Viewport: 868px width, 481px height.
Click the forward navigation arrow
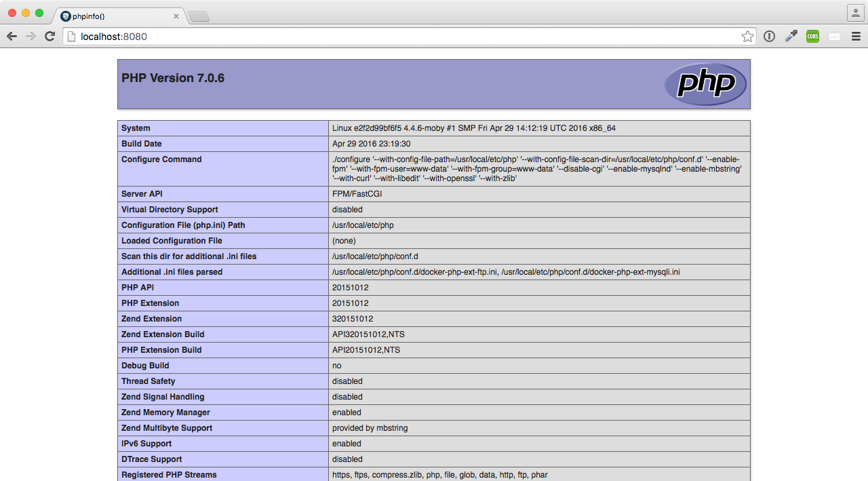point(31,37)
